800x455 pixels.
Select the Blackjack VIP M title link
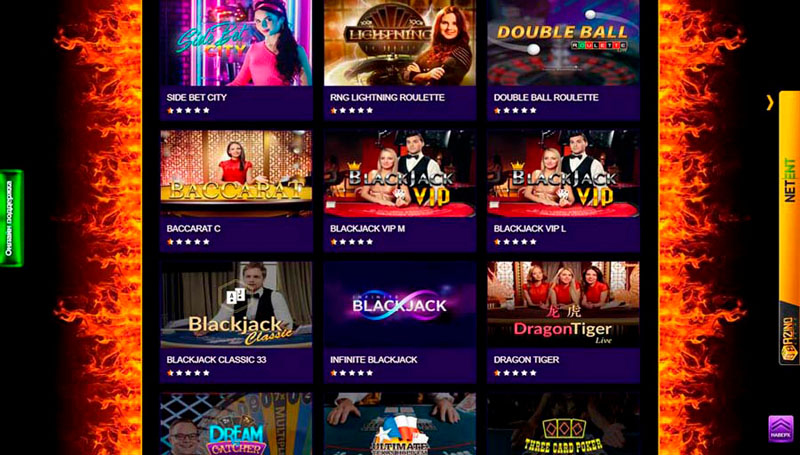click(x=367, y=229)
